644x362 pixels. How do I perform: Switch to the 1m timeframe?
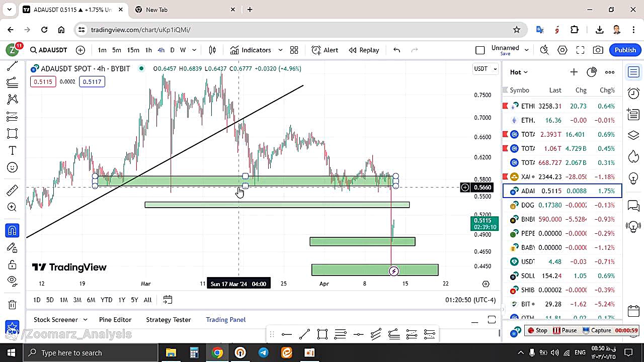coord(102,50)
